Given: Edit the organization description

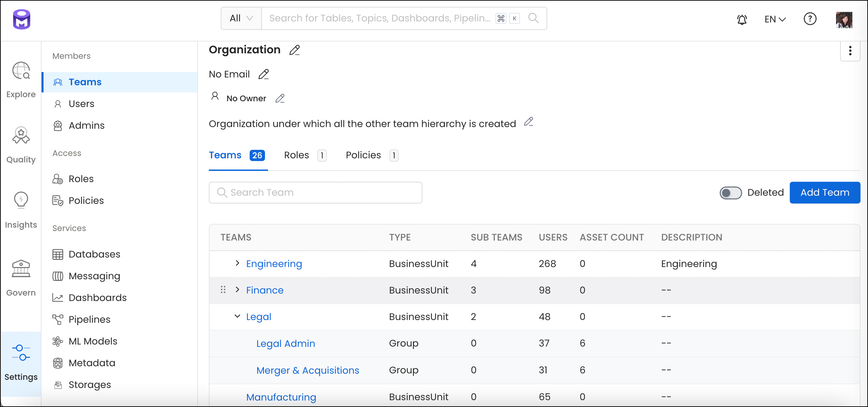Looking at the screenshot, I should [529, 122].
